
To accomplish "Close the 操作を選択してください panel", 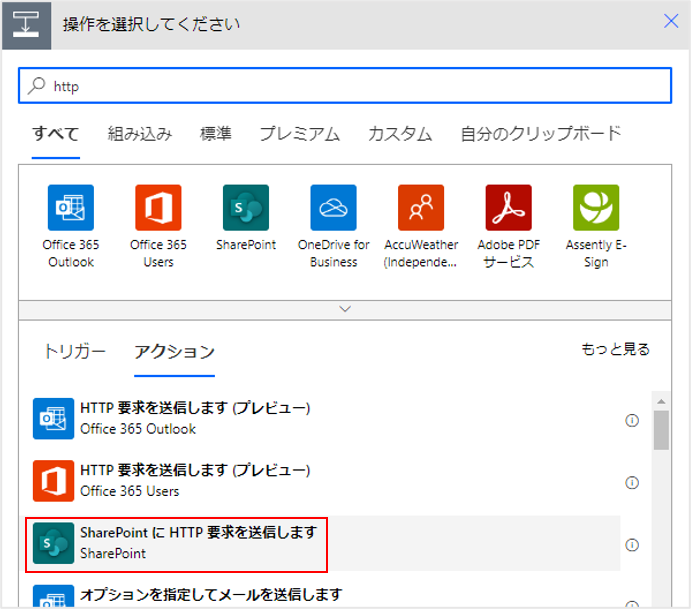I will click(671, 21).
